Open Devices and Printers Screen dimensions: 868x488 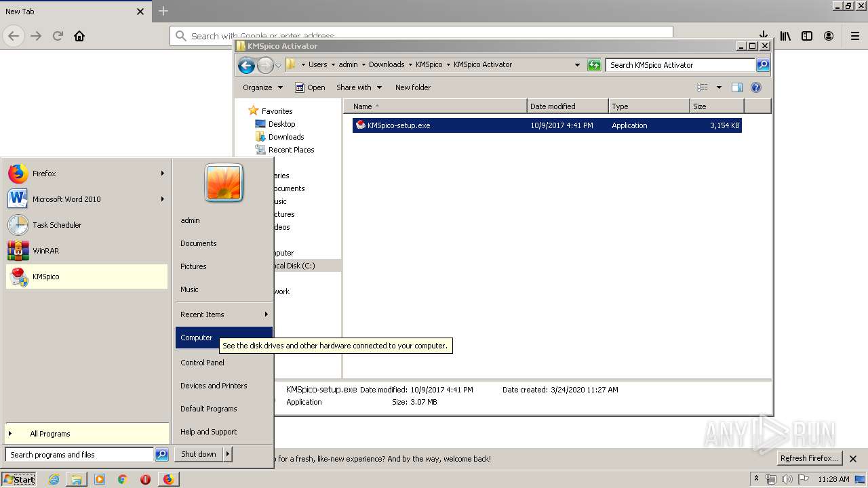pyautogui.click(x=224, y=386)
